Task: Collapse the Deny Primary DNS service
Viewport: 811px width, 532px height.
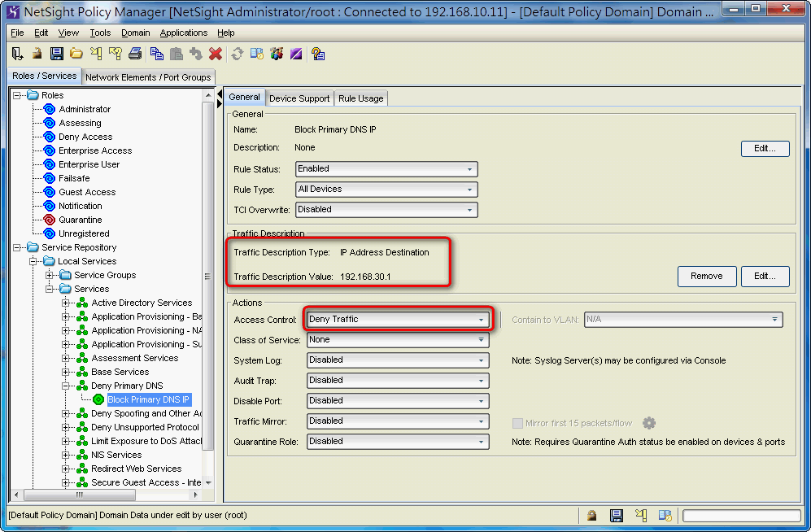Action: [66, 386]
